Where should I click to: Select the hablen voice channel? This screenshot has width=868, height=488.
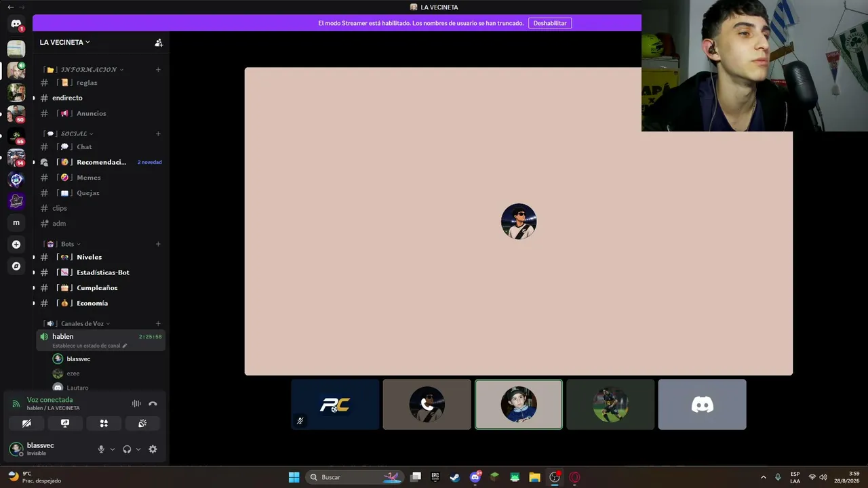pyautogui.click(x=100, y=340)
